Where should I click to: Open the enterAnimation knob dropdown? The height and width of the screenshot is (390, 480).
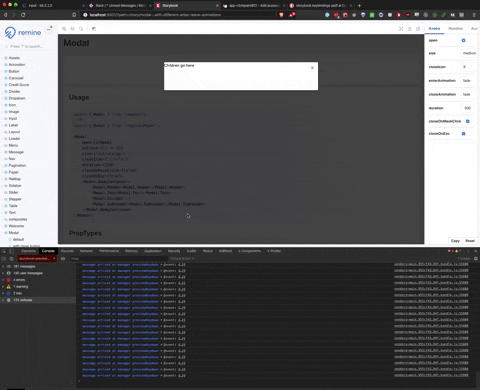point(469,81)
